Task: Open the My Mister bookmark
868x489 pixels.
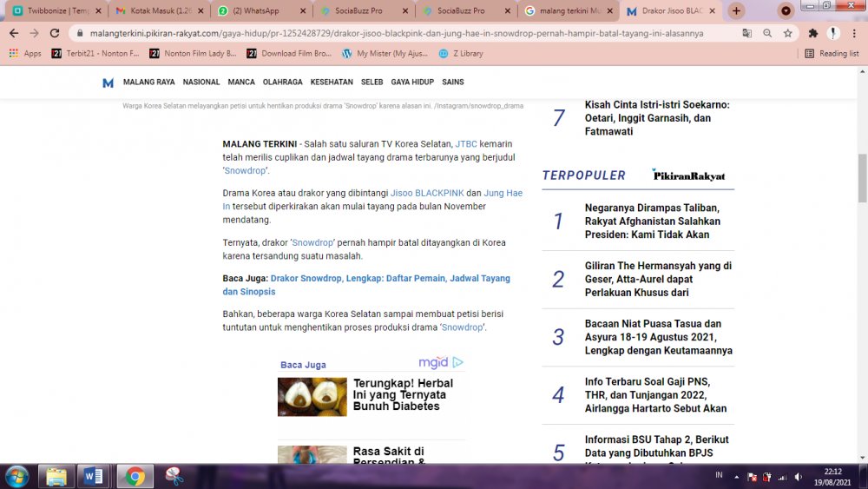Action: tap(385, 53)
